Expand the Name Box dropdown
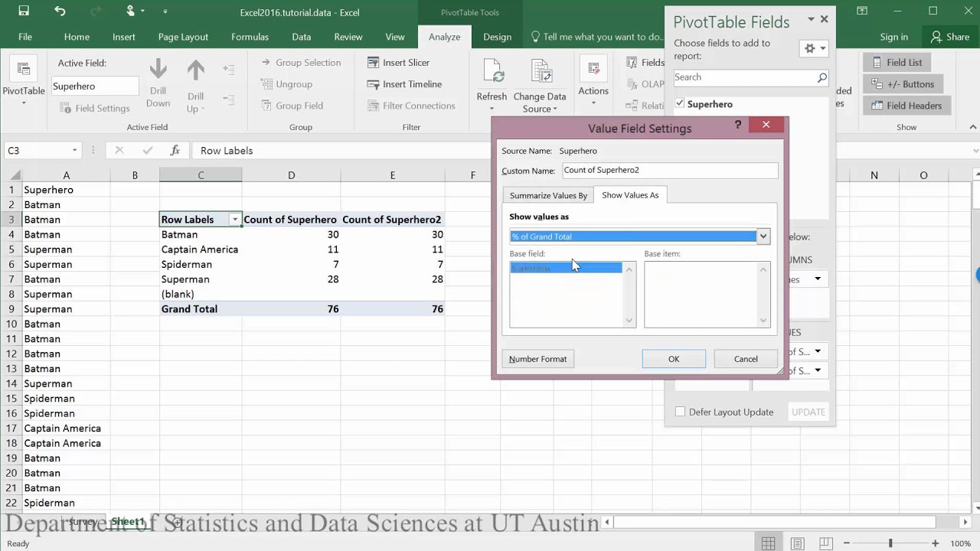980x551 pixels. [74, 151]
